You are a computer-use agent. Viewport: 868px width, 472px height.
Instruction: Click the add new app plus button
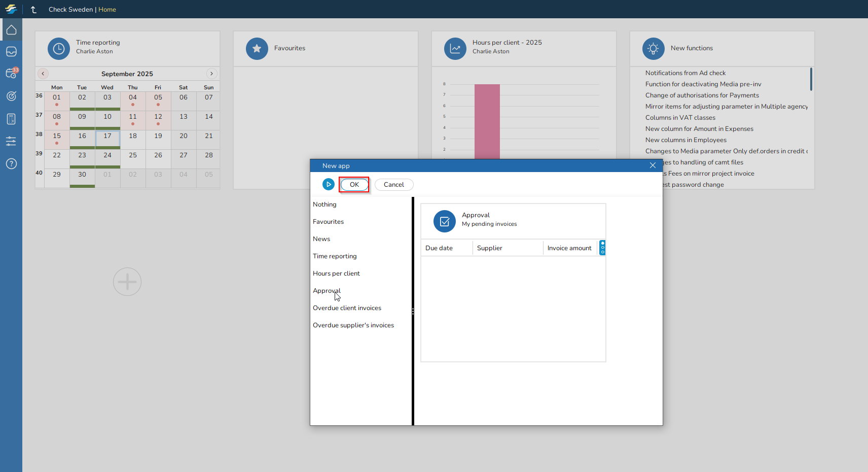(x=127, y=282)
